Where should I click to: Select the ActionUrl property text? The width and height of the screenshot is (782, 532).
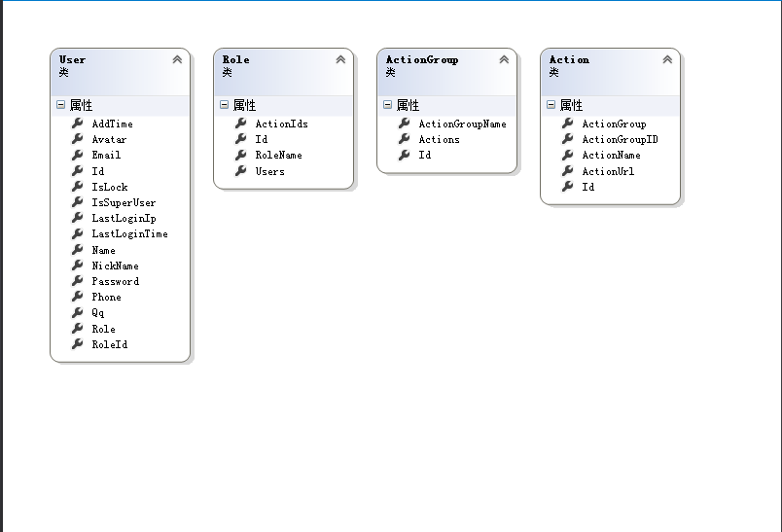tap(608, 171)
